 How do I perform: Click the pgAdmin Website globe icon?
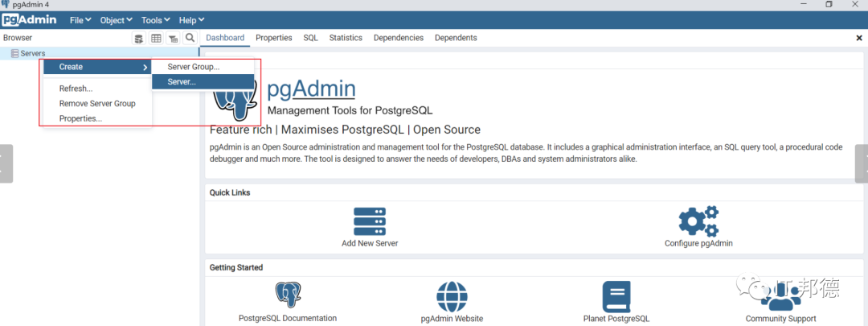[452, 297]
